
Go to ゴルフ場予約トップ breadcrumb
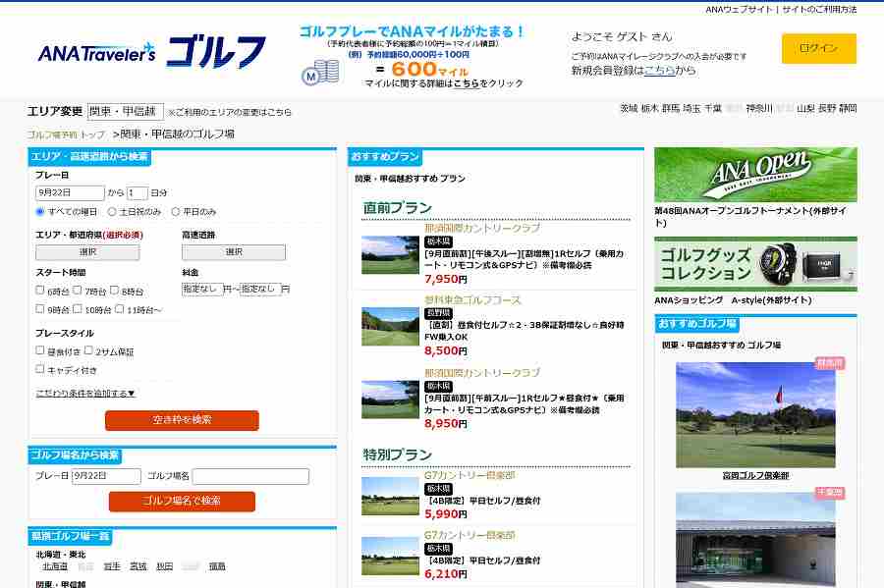point(66,134)
